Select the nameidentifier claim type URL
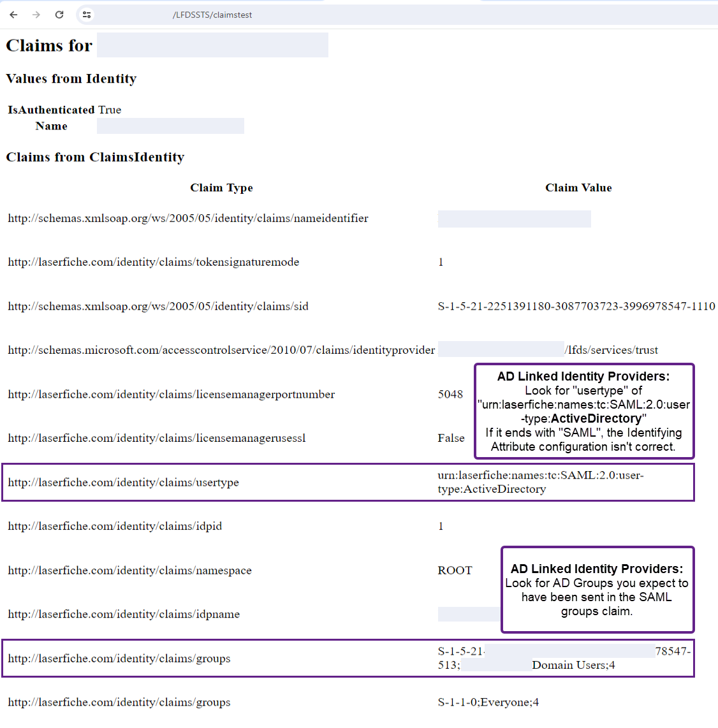 coord(188,218)
